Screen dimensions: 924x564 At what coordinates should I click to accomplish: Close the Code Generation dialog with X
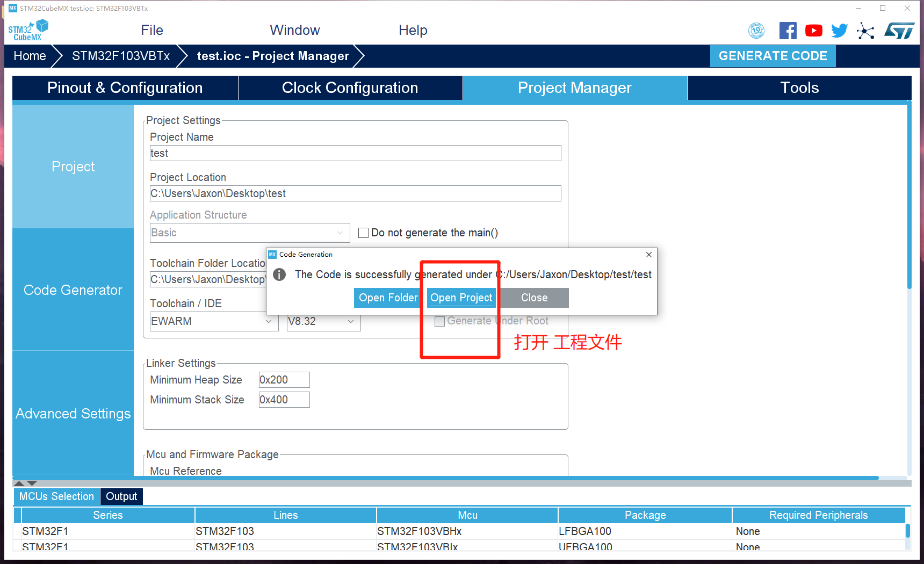point(649,255)
